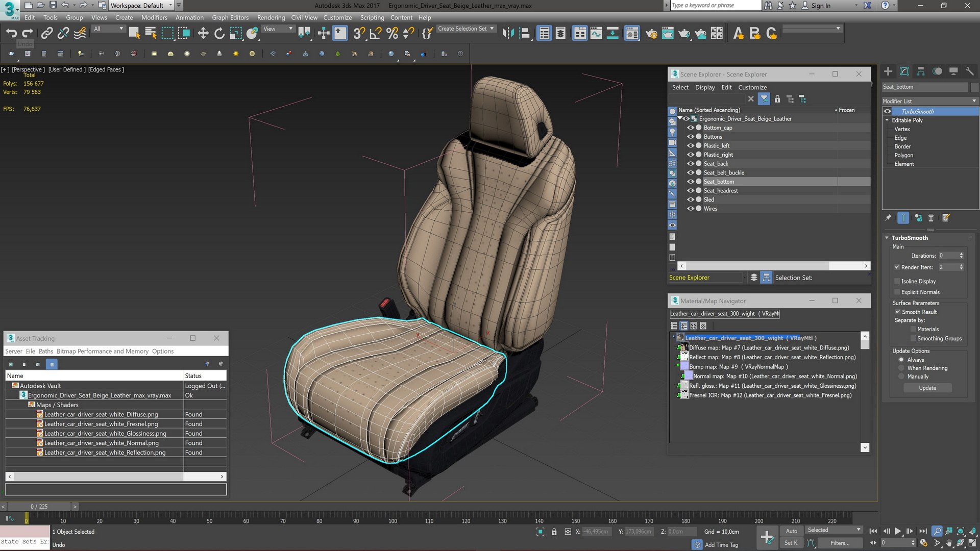This screenshot has height=551, width=980.
Task: Open the Graph Editors menu
Action: coord(230,17)
